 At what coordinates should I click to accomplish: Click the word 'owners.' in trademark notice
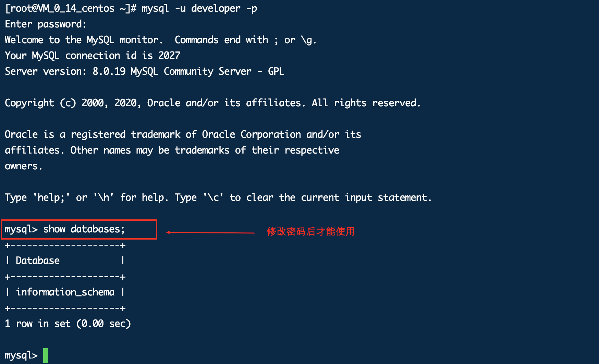pos(23,166)
